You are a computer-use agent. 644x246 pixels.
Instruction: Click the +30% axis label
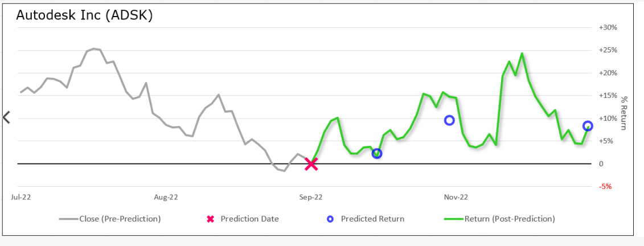[x=608, y=27]
